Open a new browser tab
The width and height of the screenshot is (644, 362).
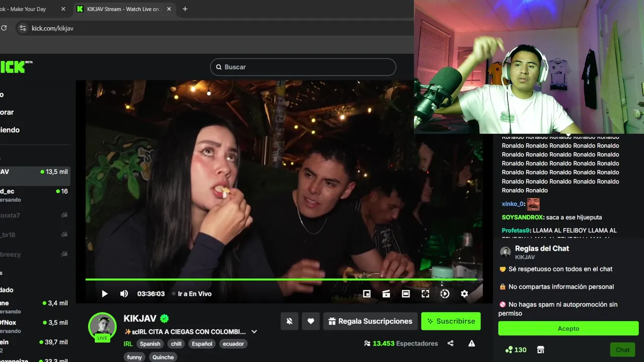185,9
